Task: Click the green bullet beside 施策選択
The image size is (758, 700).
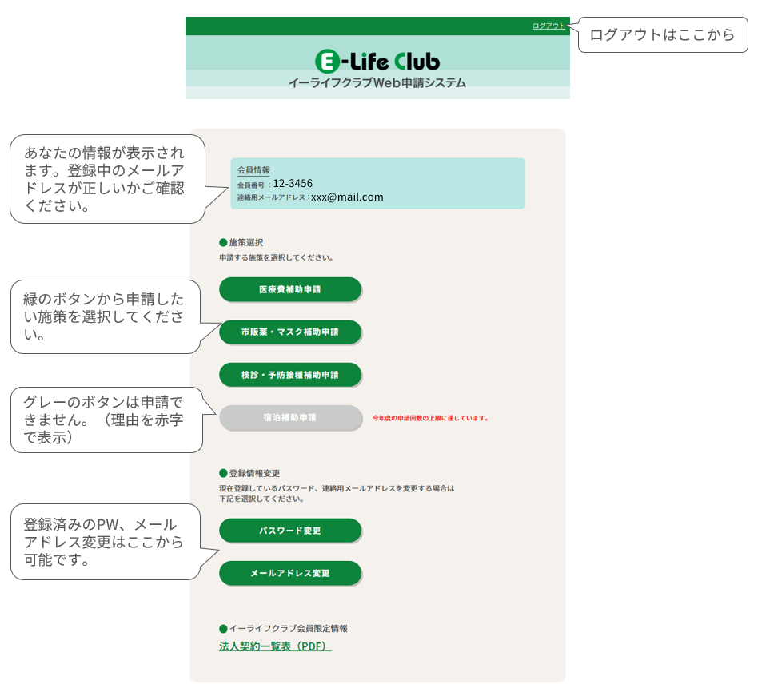Action: point(223,242)
